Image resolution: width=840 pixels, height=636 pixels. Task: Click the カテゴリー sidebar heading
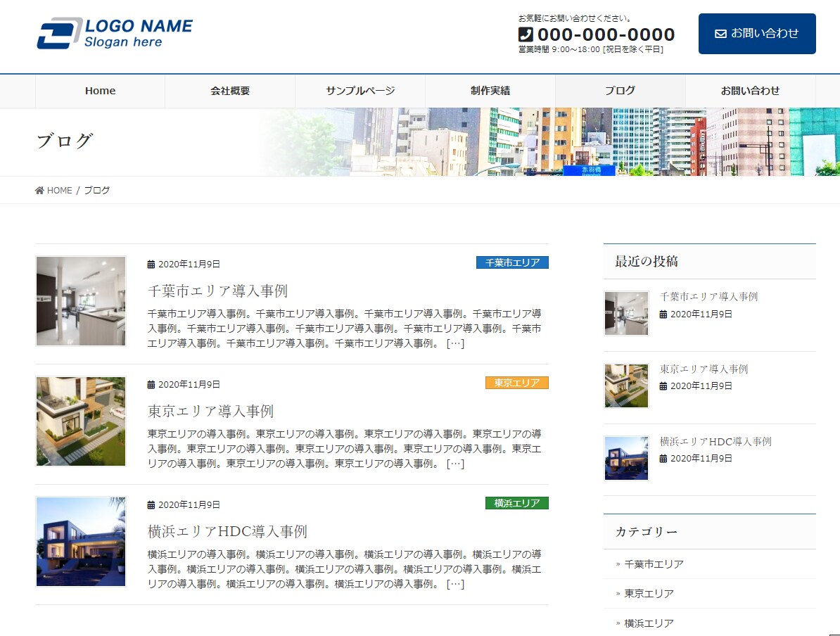pos(647,531)
